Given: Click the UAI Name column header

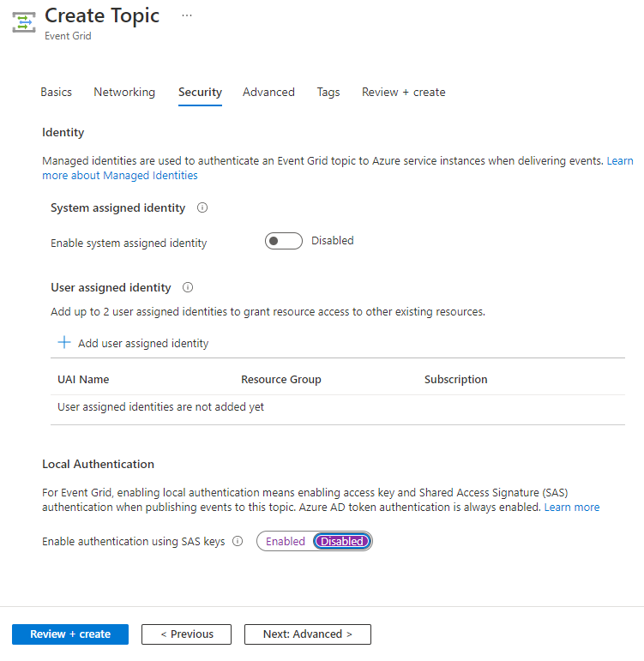Looking at the screenshot, I should [x=83, y=379].
